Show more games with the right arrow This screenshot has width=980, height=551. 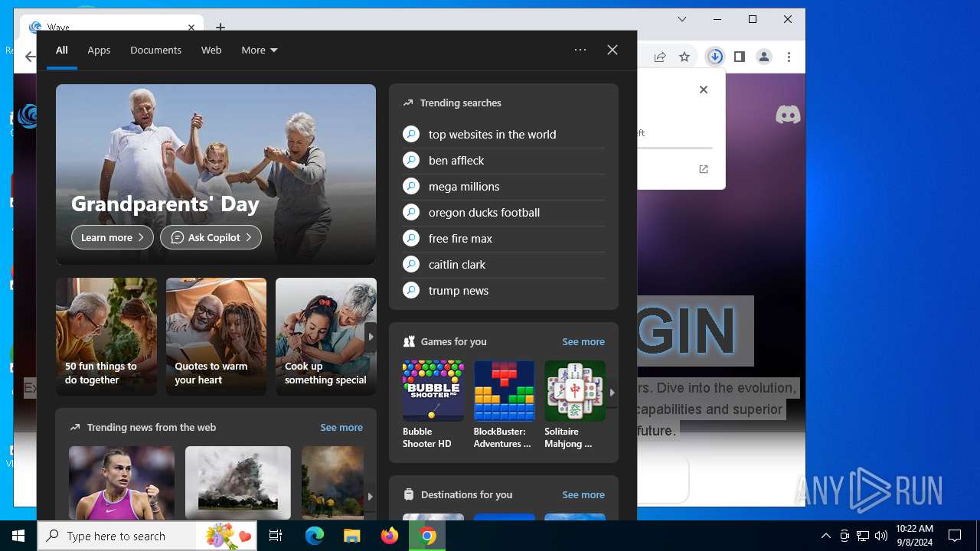612,393
